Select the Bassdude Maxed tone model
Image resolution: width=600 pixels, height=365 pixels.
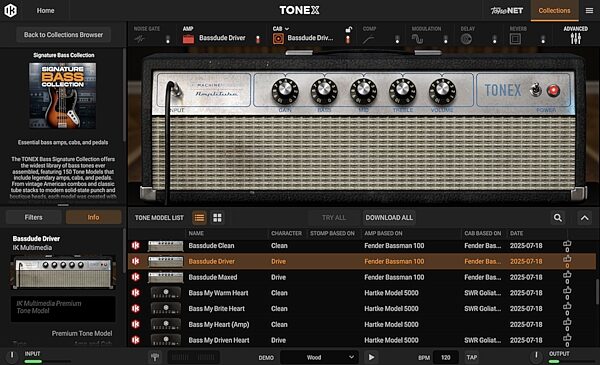pos(362,277)
